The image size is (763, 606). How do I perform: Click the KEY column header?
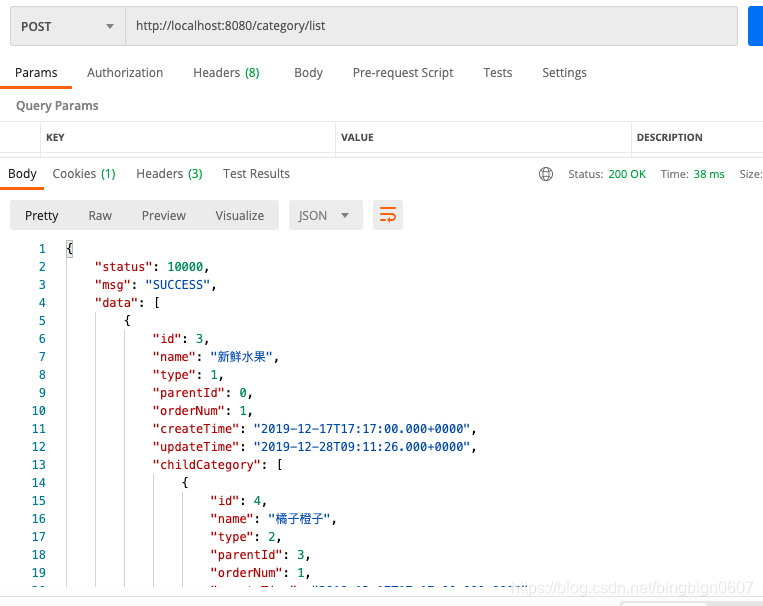55,137
